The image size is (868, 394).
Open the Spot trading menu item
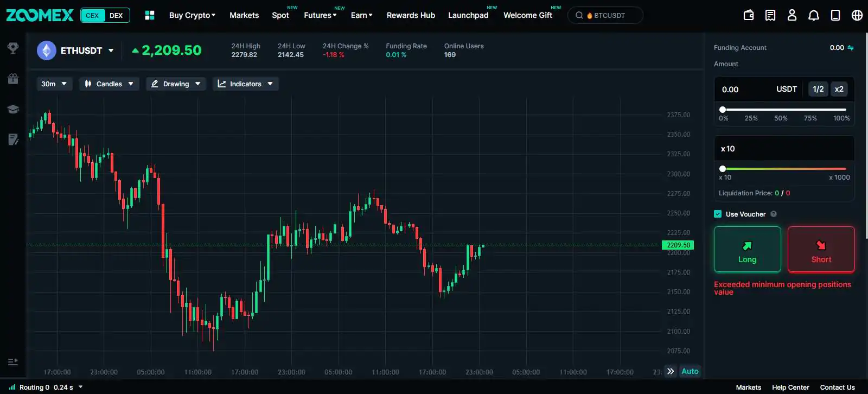[280, 15]
